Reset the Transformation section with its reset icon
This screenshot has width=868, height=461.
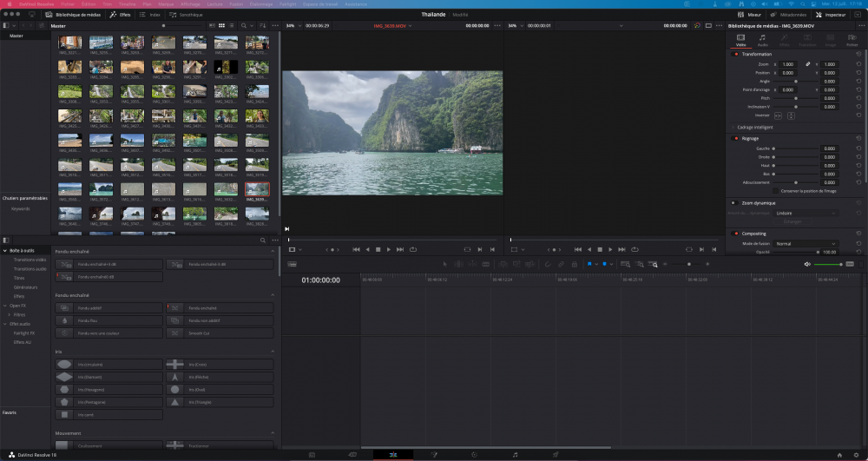click(x=858, y=54)
